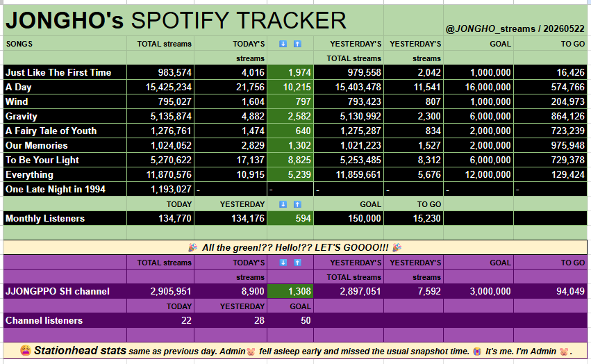591x364 pixels.
Task: Select the 'JJONGPPO SH channel' cell
Action: coord(65,291)
